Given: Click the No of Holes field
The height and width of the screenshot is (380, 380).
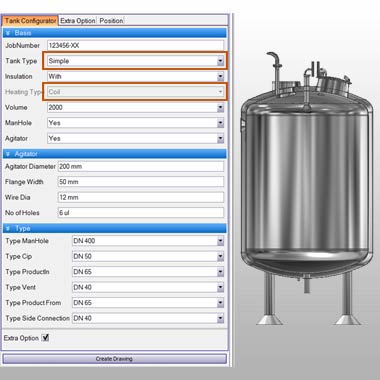Looking at the screenshot, I should [x=141, y=213].
